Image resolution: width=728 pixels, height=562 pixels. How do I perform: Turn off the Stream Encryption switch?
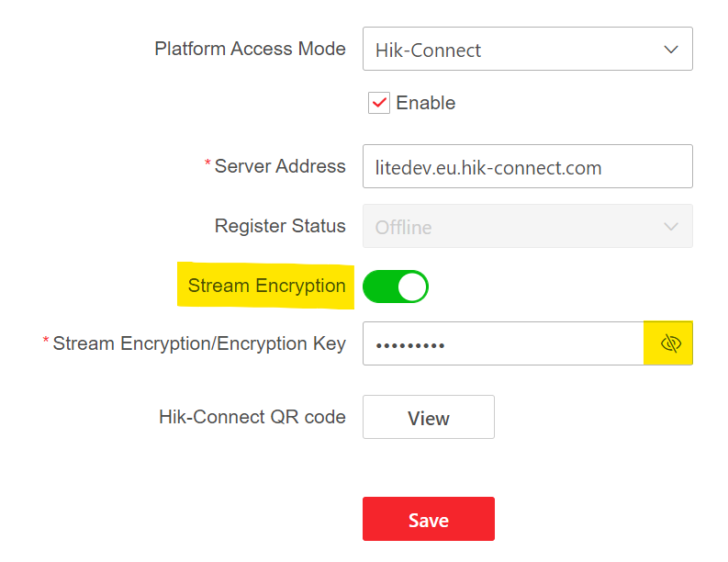tap(396, 287)
